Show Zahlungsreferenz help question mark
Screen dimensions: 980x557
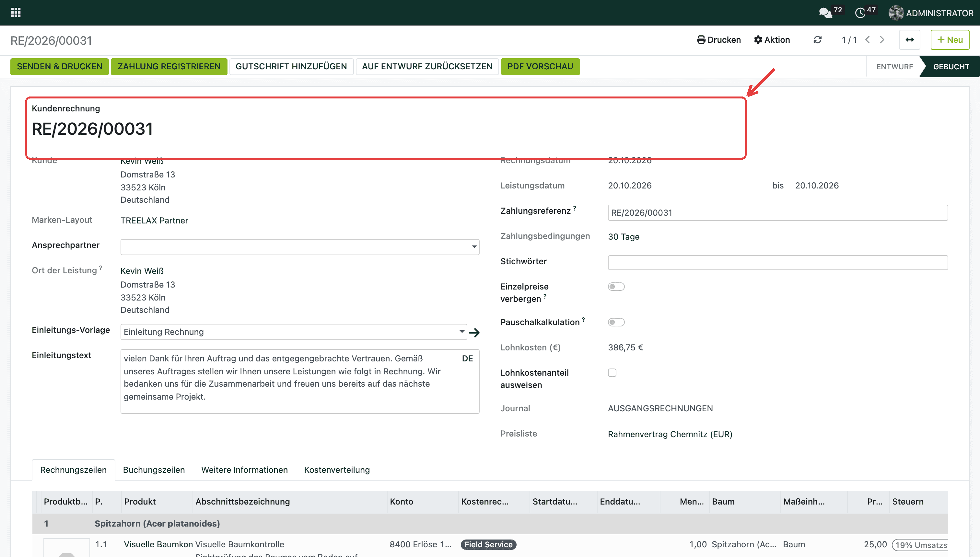coord(575,208)
